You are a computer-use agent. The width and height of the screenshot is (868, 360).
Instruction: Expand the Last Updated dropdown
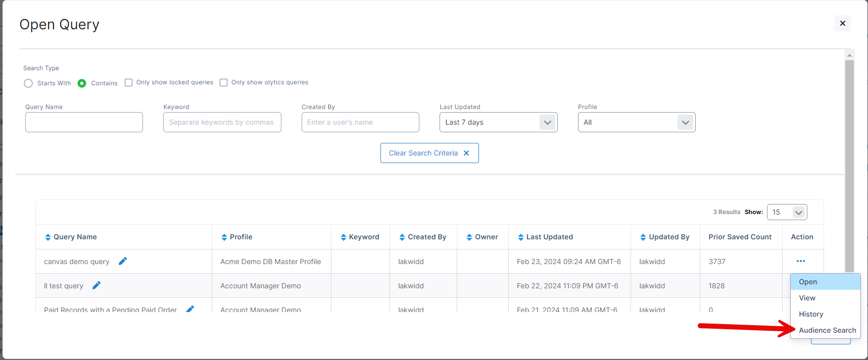tap(498, 122)
